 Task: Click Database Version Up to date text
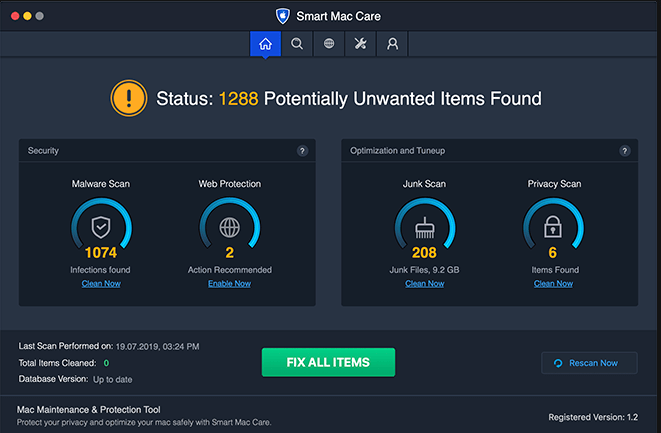point(113,379)
